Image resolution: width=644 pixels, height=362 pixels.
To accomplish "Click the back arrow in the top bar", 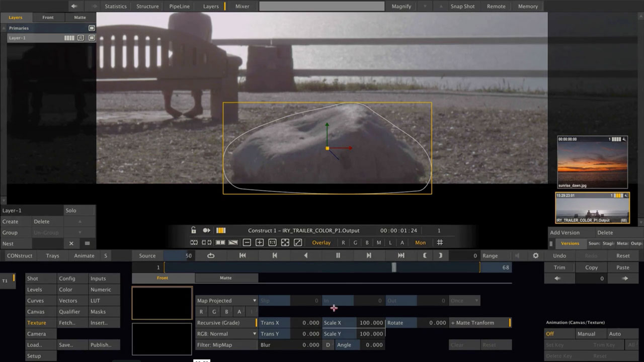I will pos(74,6).
